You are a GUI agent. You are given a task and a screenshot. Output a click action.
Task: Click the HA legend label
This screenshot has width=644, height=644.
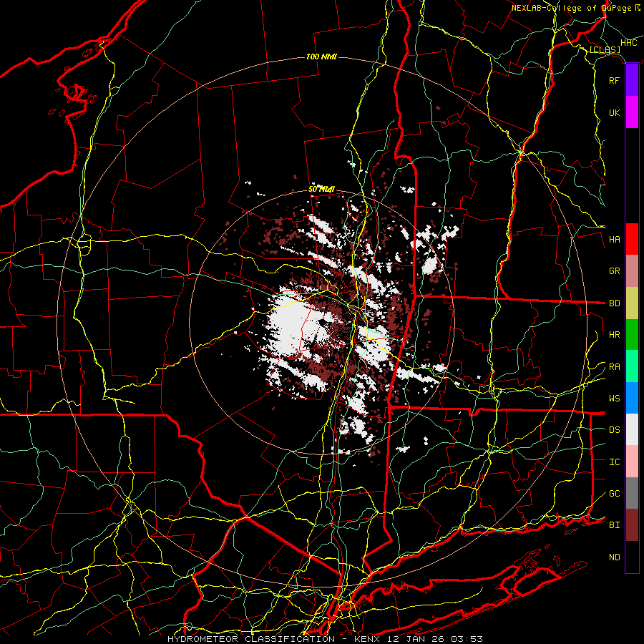[614, 239]
